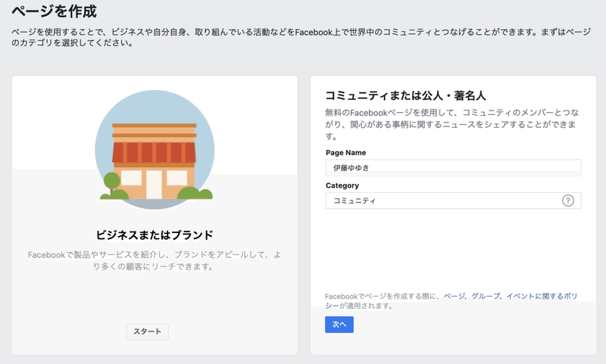Click the Page Name label

click(x=345, y=152)
